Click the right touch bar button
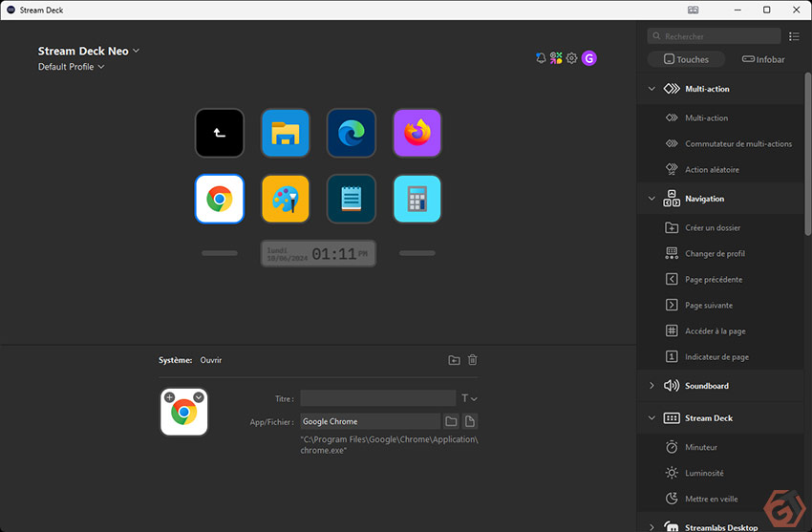The height and width of the screenshot is (532, 812). pos(417,253)
